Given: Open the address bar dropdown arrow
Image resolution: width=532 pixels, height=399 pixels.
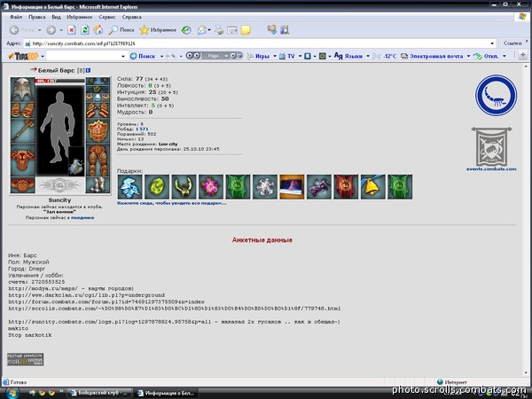Looking at the screenshot, I should [x=492, y=43].
